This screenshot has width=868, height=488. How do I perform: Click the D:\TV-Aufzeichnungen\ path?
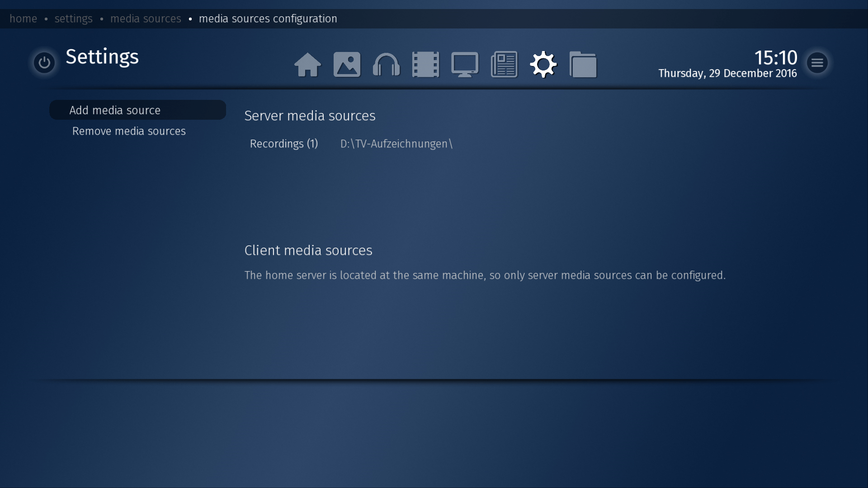coord(396,144)
